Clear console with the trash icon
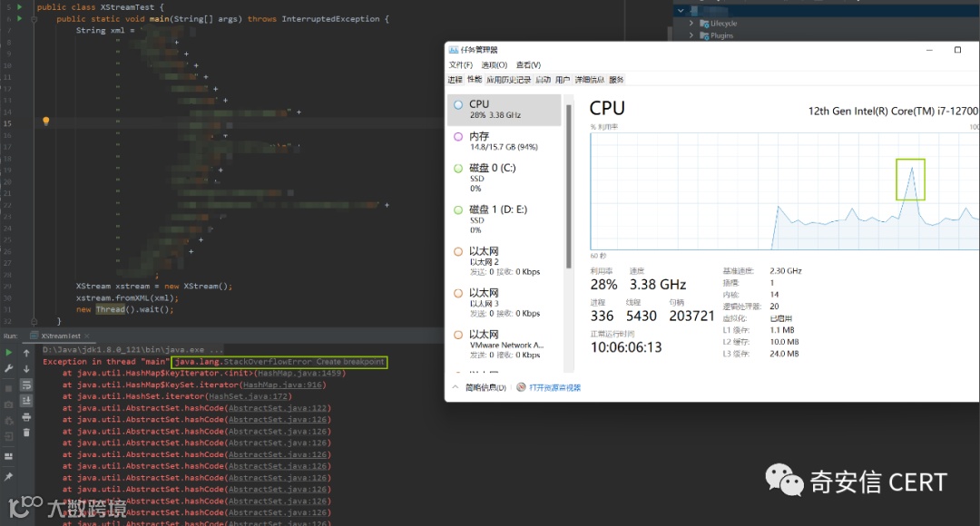980x526 pixels. (26, 433)
